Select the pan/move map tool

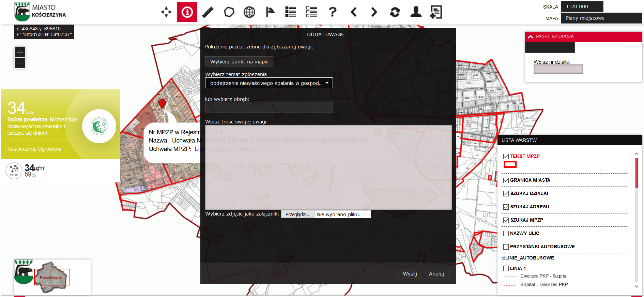point(166,12)
